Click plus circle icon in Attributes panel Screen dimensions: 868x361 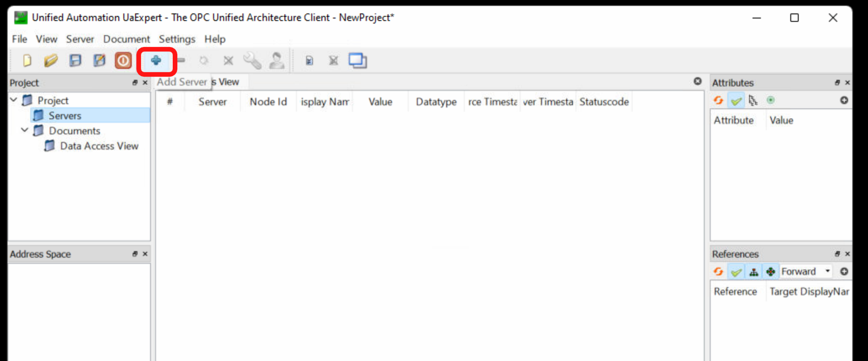pyautogui.click(x=844, y=101)
